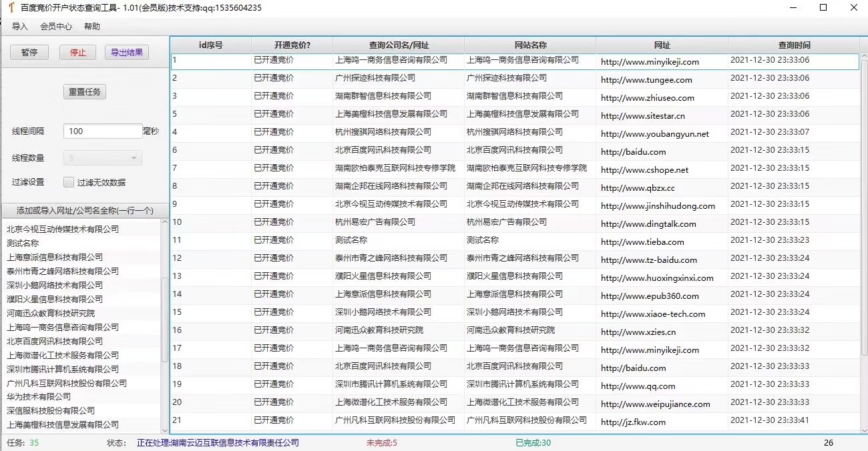Select 深圳市腾讯计算机系统有限公司 in the left list
The height and width of the screenshot is (451, 868).
tap(63, 369)
